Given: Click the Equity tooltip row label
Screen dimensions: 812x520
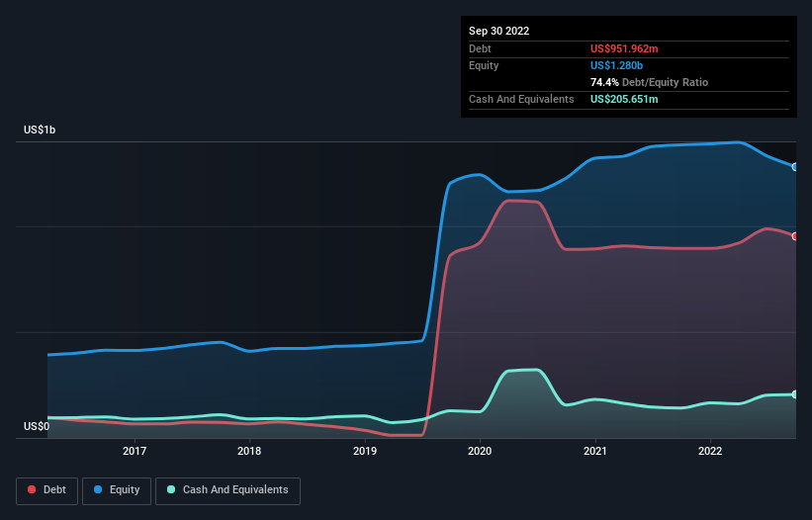Looking at the screenshot, I should pyautogui.click(x=484, y=65).
